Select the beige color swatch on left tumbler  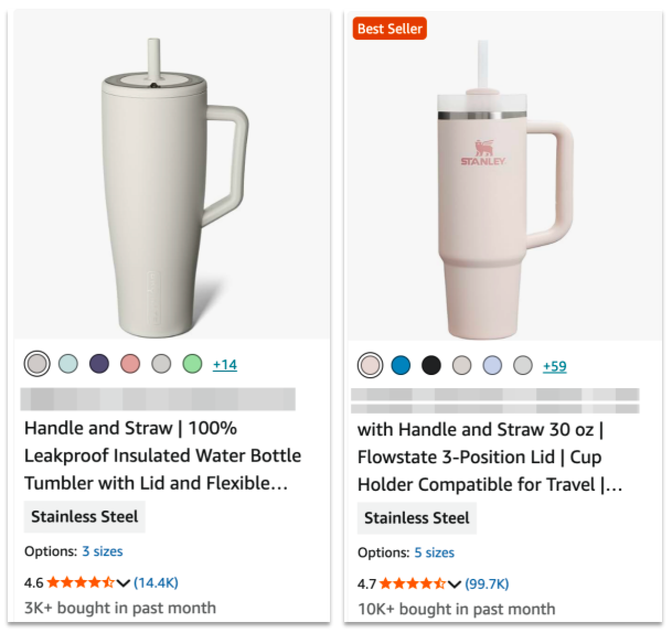click(x=38, y=364)
